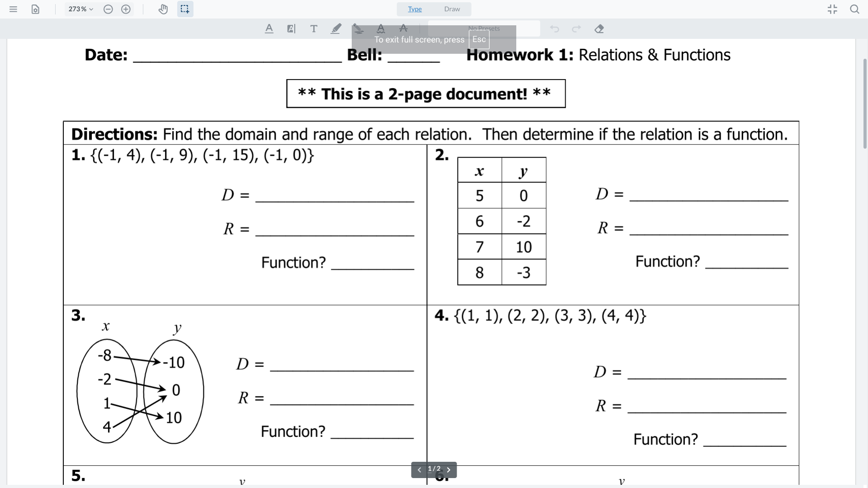Select the text box tool
Screen dimensions: 868x488
point(292,29)
